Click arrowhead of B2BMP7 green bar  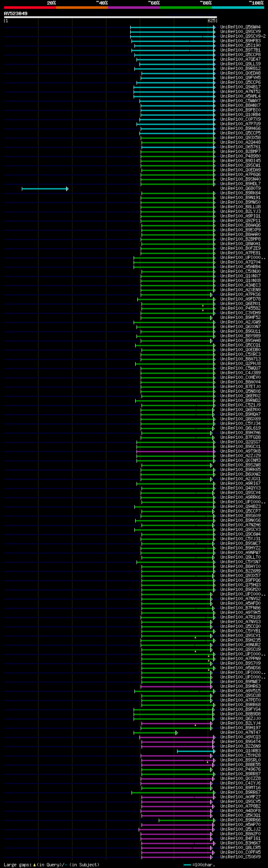click(x=214, y=152)
